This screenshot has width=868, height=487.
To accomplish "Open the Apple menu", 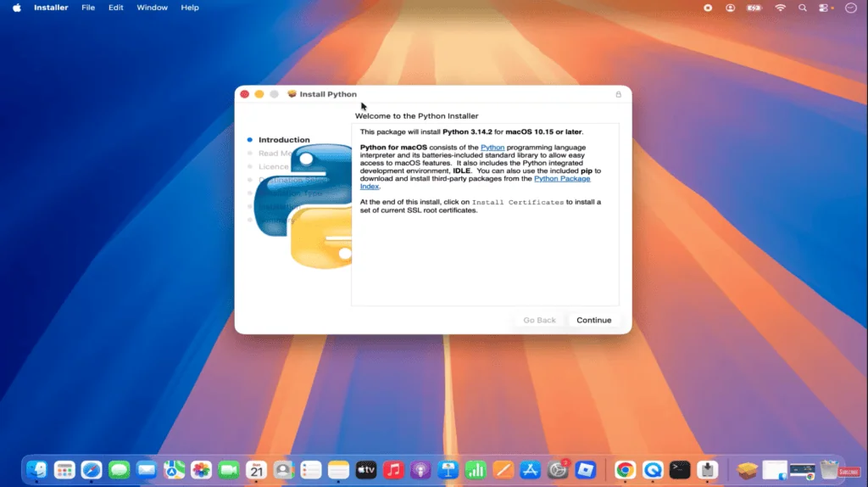I will [x=17, y=8].
